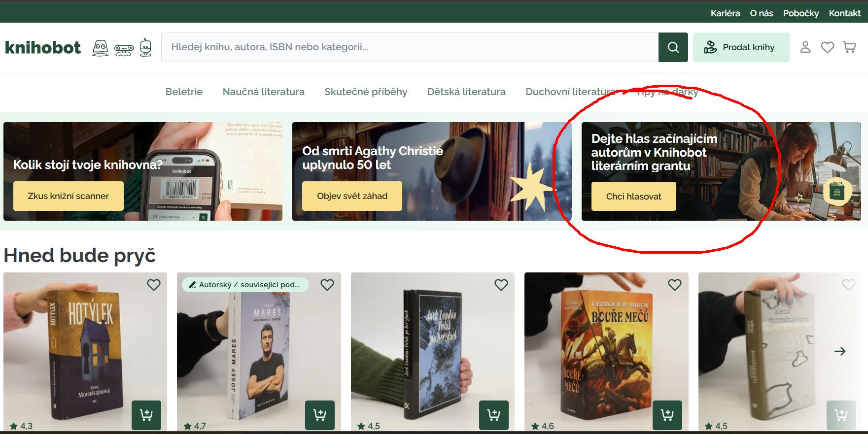868x434 pixels.
Task: Select the Skutečné příběhy category
Action: click(366, 92)
